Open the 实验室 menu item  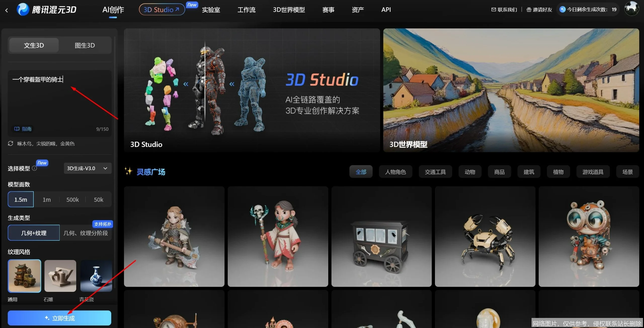click(211, 10)
